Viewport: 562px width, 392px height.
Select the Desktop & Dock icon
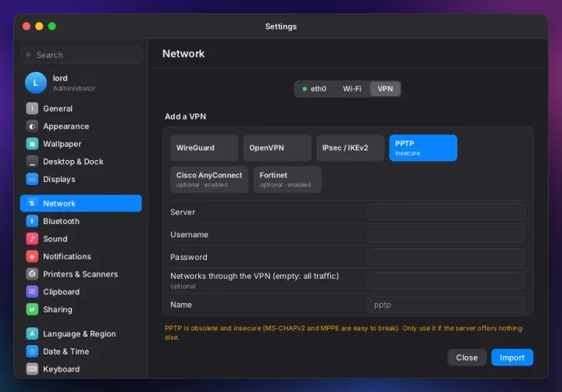coord(32,162)
